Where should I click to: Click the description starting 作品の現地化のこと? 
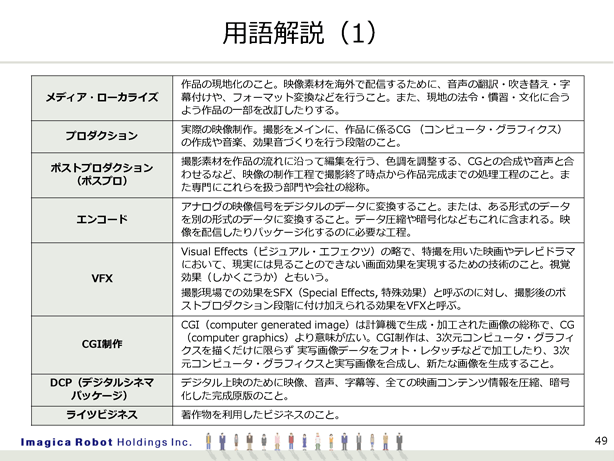pos(376,97)
